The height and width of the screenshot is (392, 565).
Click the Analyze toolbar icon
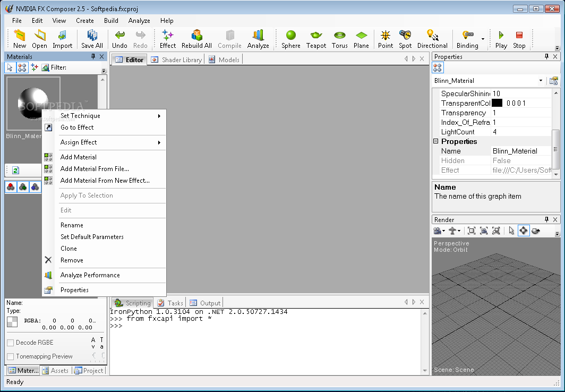(258, 39)
